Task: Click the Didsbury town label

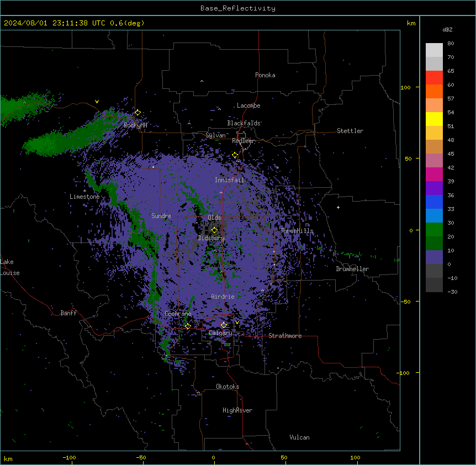Action: 211,238
